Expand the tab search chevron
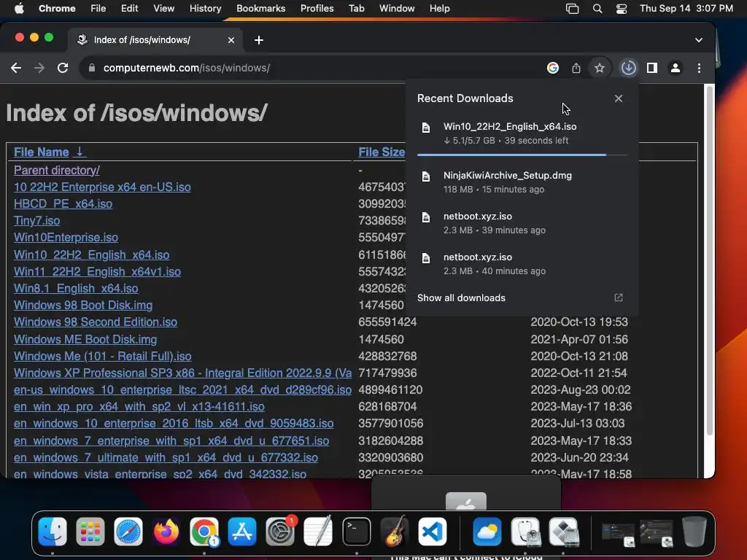 (x=698, y=40)
